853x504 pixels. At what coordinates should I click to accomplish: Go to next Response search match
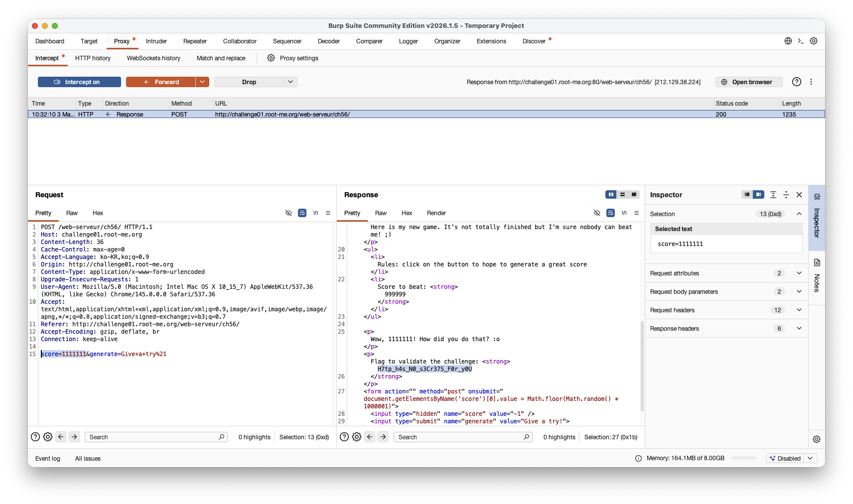[x=383, y=437]
